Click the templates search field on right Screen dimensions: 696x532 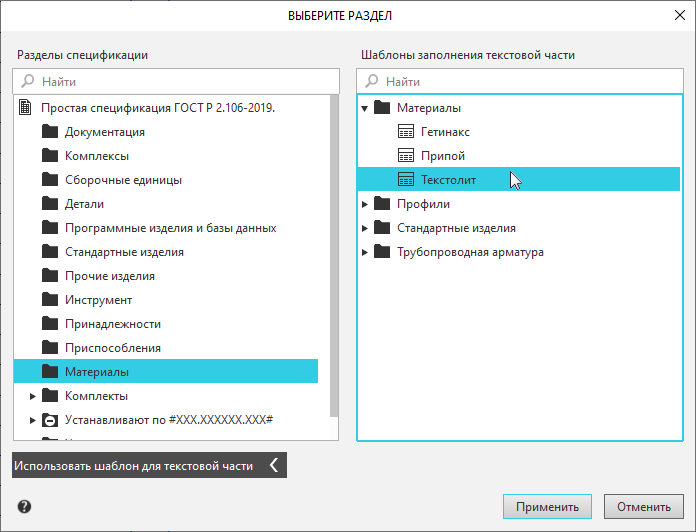click(520, 81)
